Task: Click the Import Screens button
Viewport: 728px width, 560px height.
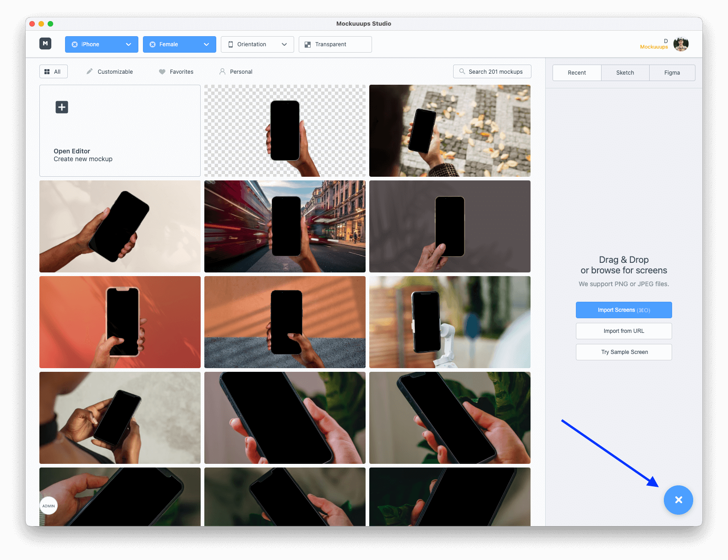Action: point(624,310)
